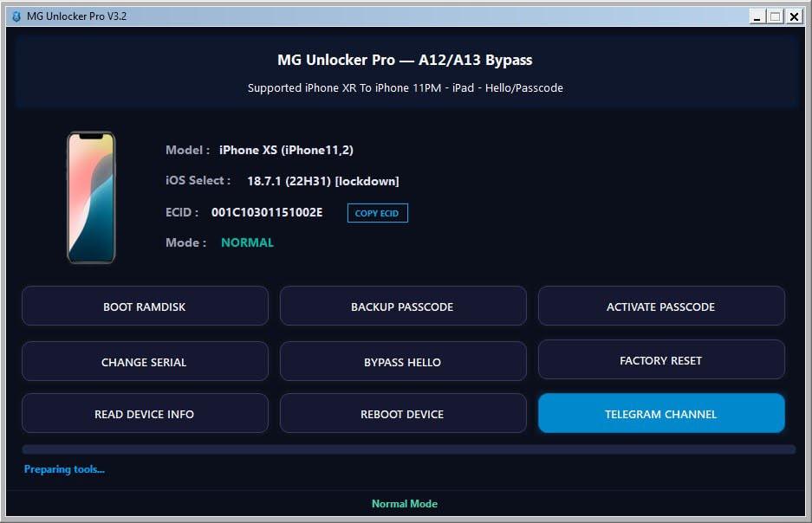
Task: Trigger REBOOT DEVICE button
Action: click(x=403, y=414)
